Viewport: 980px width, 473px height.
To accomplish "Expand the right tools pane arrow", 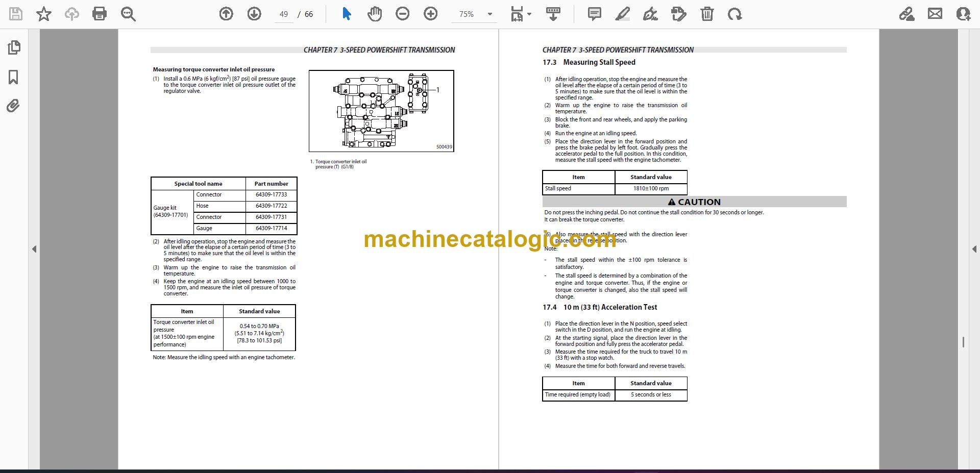I will (974, 249).
